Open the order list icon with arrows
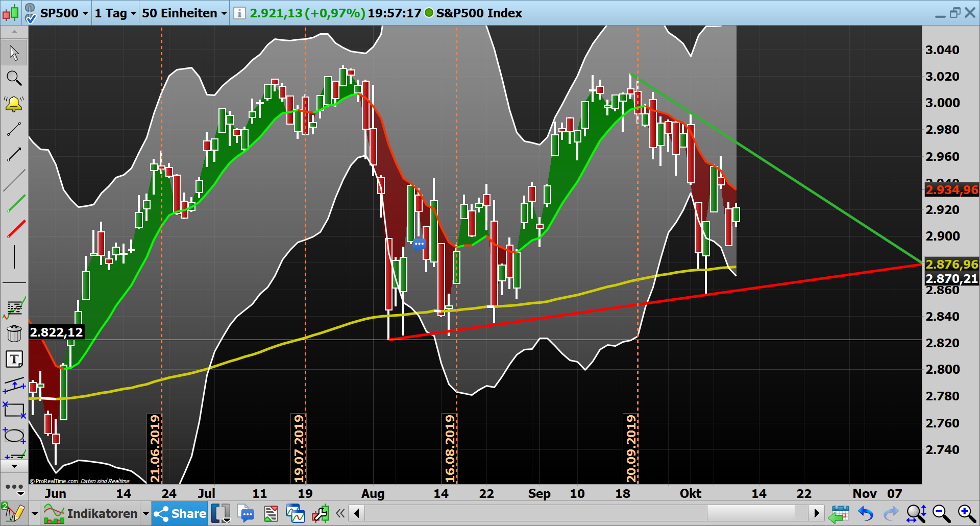 coord(271,513)
